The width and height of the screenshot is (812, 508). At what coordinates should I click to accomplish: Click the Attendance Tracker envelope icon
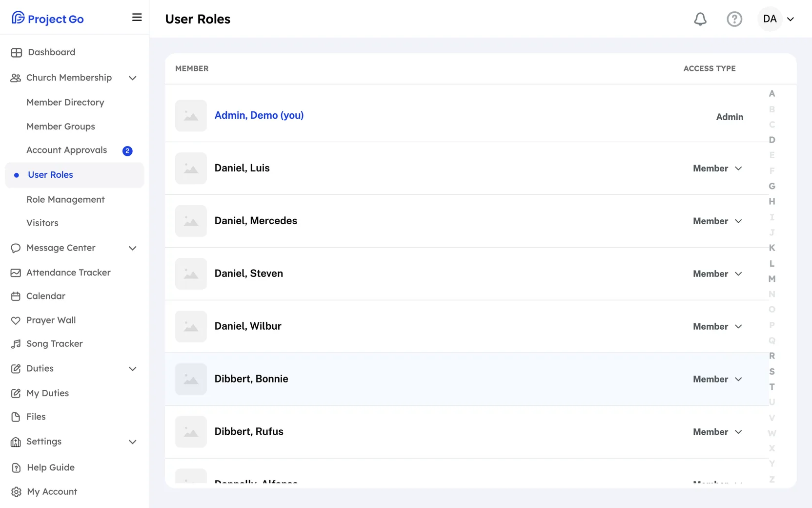click(x=16, y=273)
